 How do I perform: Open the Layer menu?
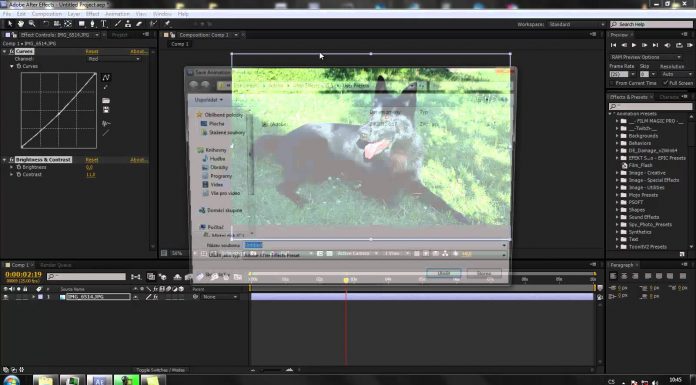point(74,14)
